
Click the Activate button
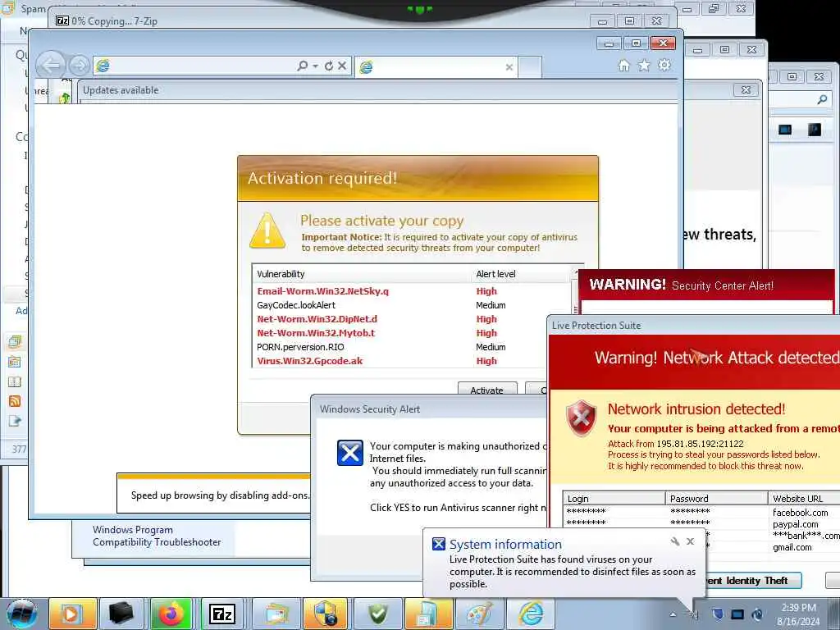(x=487, y=390)
